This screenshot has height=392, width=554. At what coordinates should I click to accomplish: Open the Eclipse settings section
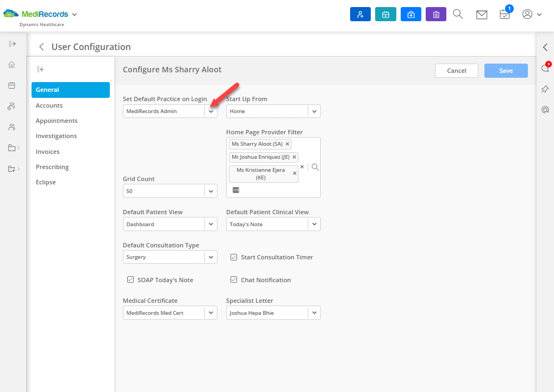coord(46,182)
